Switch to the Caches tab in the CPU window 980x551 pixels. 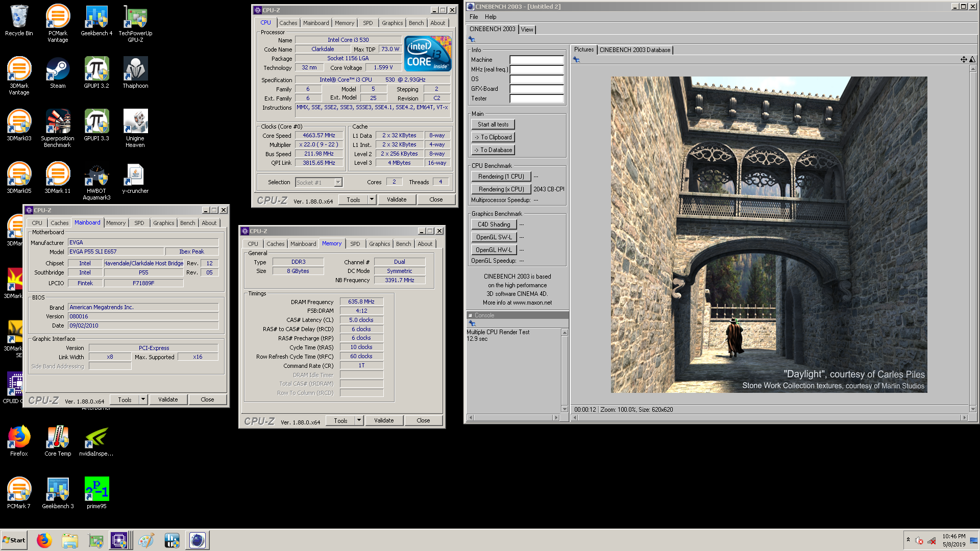tap(288, 23)
